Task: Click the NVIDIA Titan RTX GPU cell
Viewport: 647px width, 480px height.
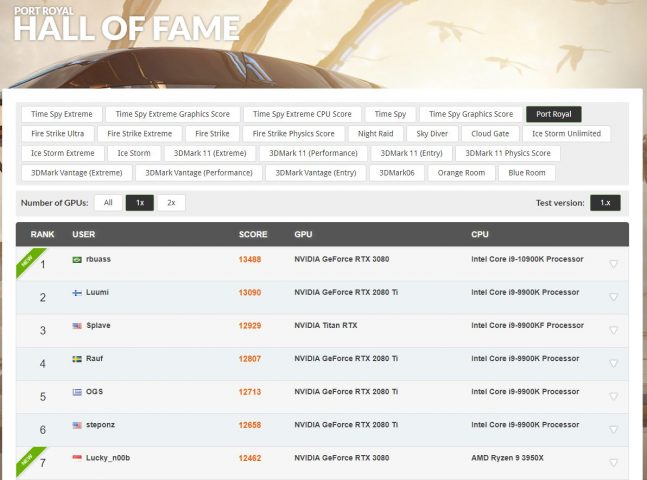Action: 326,325
